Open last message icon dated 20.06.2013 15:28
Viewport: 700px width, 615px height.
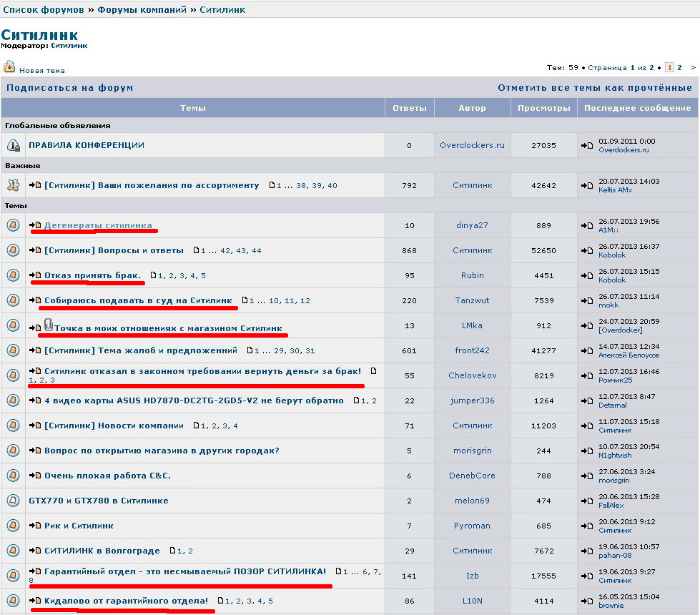pyautogui.click(x=587, y=501)
